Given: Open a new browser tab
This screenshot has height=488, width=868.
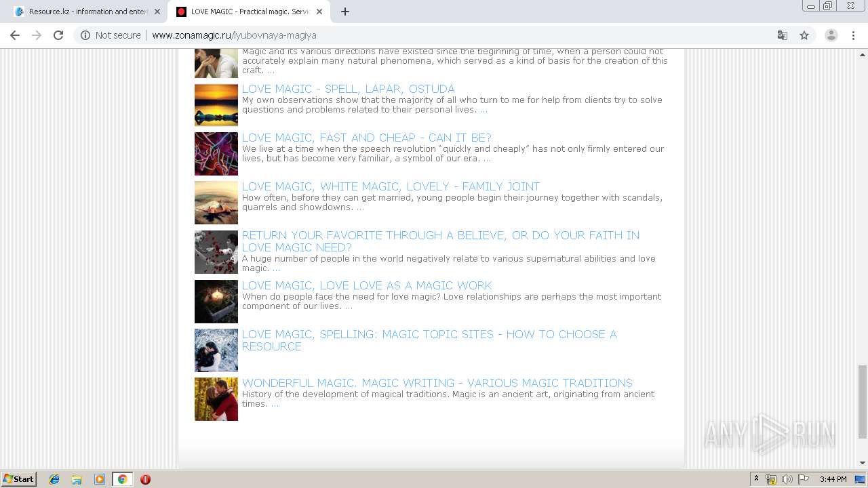Looking at the screenshot, I should (x=344, y=12).
